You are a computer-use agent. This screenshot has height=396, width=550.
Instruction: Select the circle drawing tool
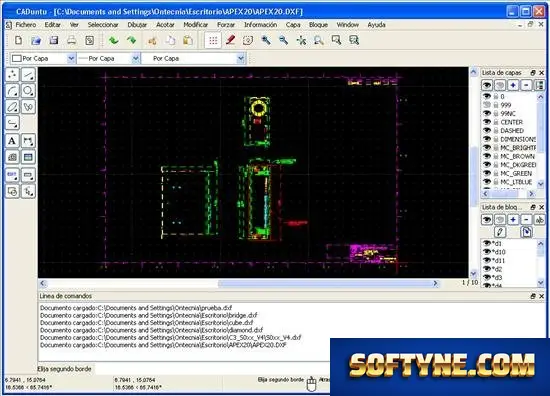28,91
